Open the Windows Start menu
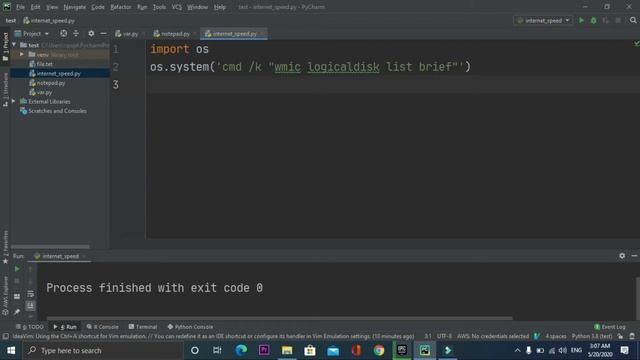 (x=11, y=350)
